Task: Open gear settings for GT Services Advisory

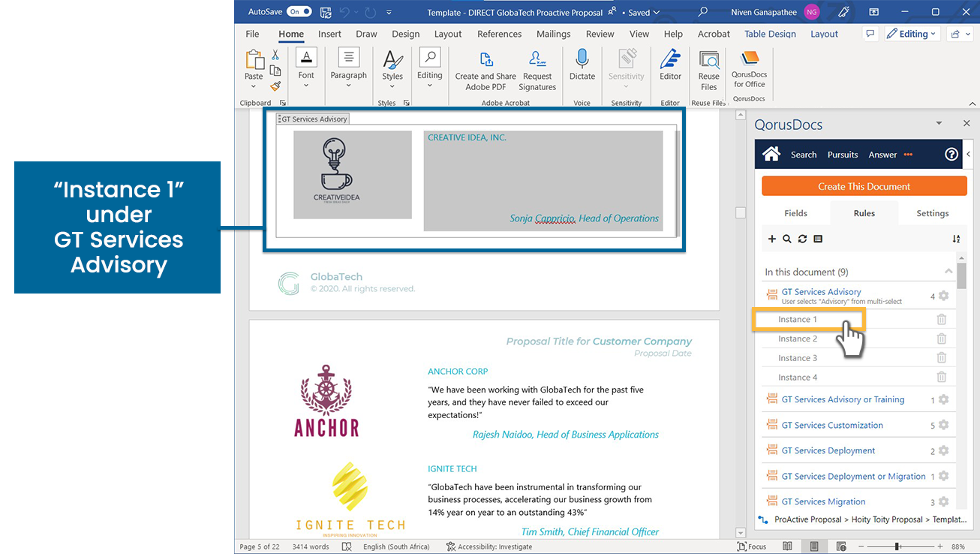Action: (x=943, y=296)
